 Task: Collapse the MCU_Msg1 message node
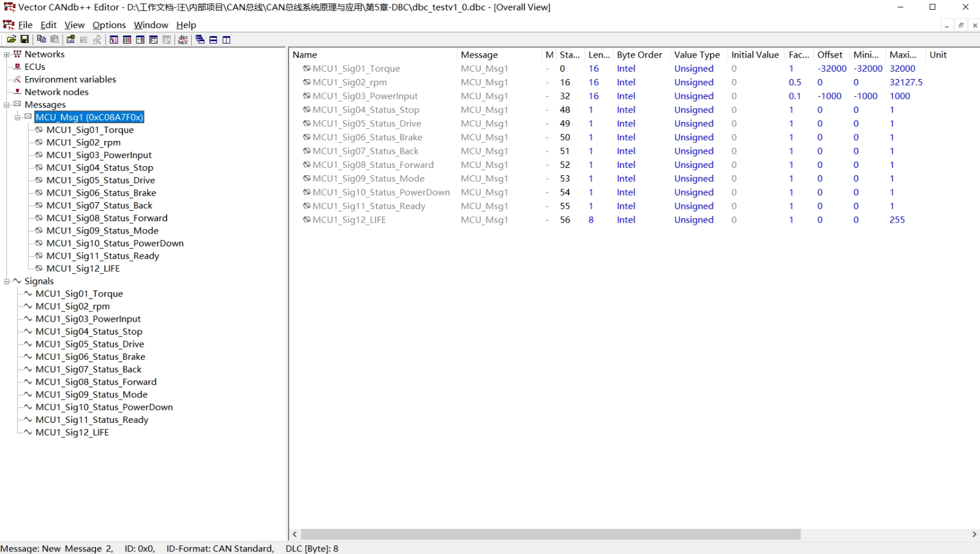(x=17, y=117)
